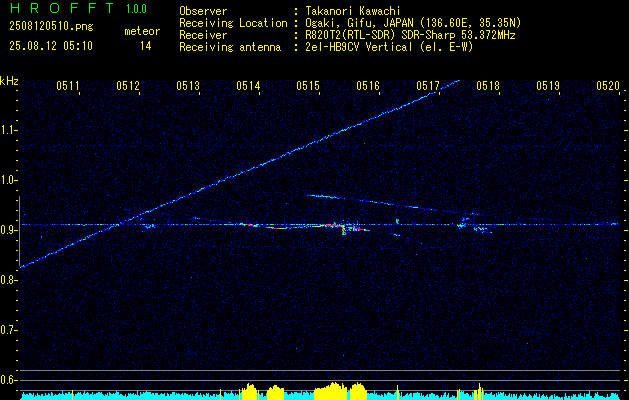Click the date stamp 25.08.12 05:10
Screen dimensions: 629x400
point(51,46)
